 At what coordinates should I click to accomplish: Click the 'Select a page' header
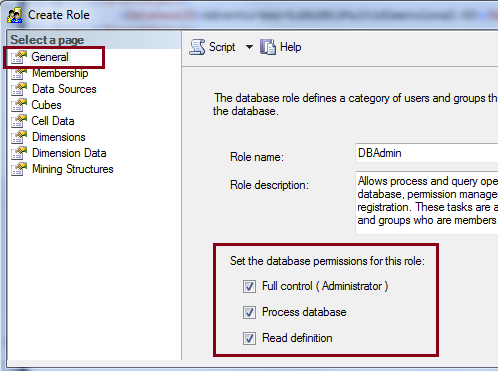47,40
